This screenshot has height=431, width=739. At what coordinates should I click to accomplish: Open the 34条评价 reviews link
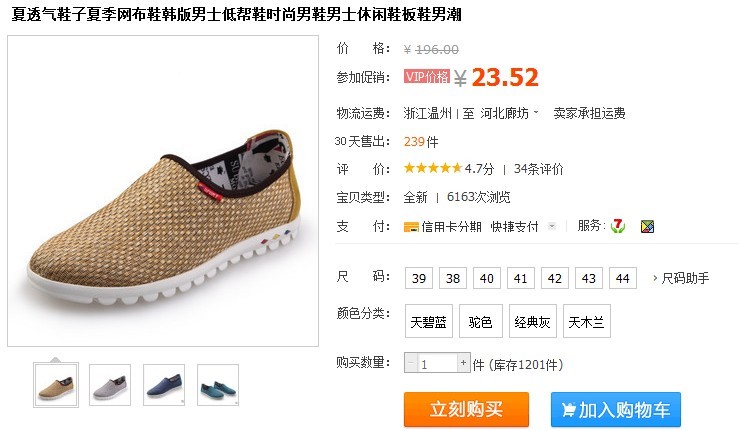pos(538,169)
